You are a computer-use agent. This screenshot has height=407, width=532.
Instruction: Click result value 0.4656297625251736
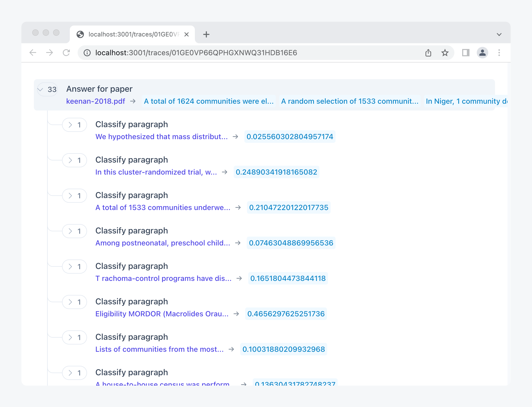(x=286, y=314)
